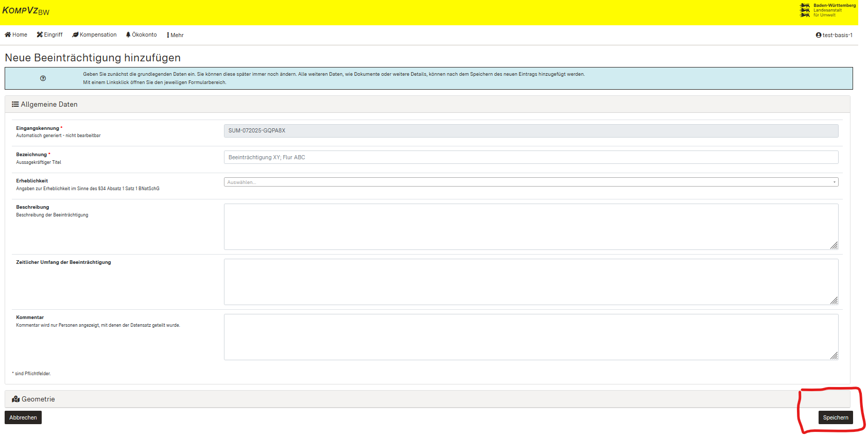Click the Allgemeine Daten list icon
Image resolution: width=868 pixels, height=436 pixels.
(x=15, y=104)
